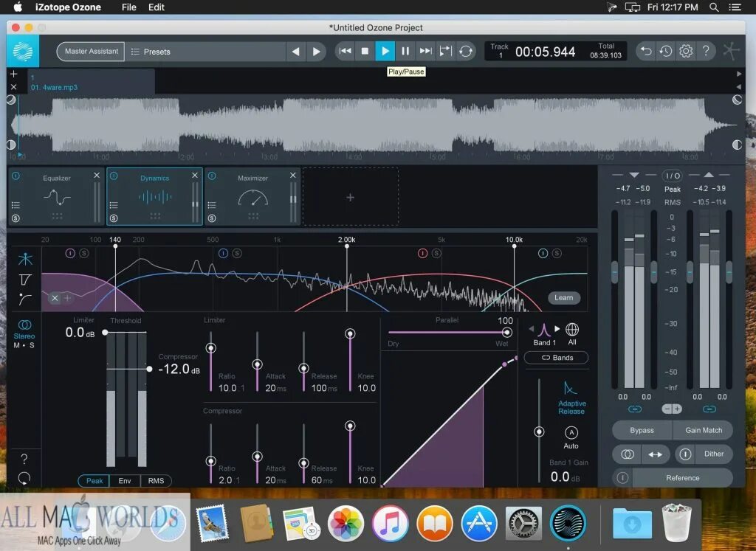Open Dynamics module preset list
Screen dimensions: 756x551
point(114,205)
